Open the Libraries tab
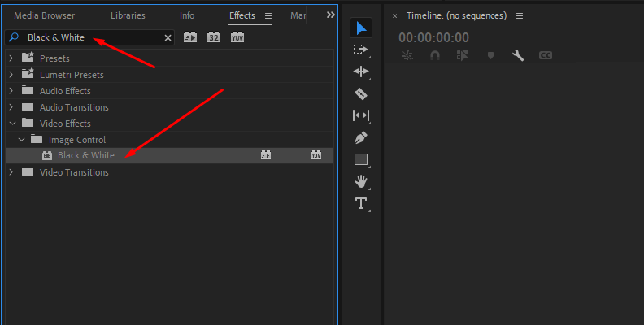Image resolution: width=644 pixels, height=325 pixels. [x=128, y=15]
